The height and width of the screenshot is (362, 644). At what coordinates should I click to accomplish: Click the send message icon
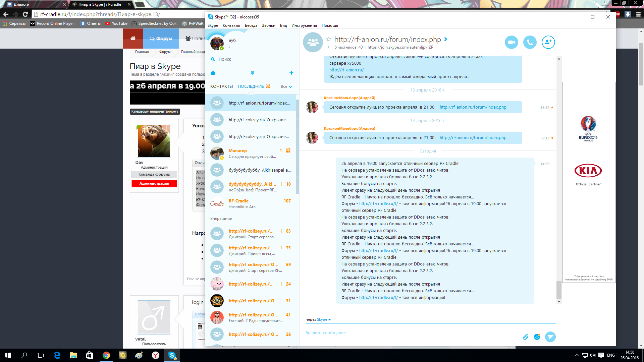550,337
